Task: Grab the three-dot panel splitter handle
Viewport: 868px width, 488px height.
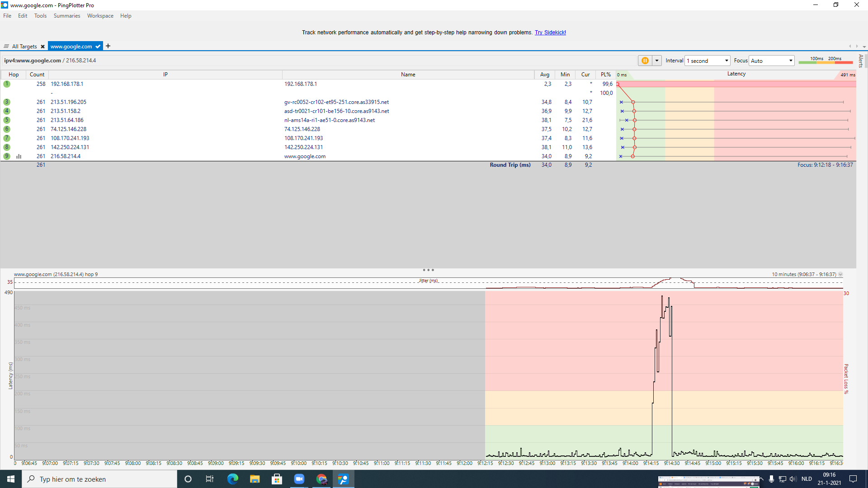Action: (428, 270)
